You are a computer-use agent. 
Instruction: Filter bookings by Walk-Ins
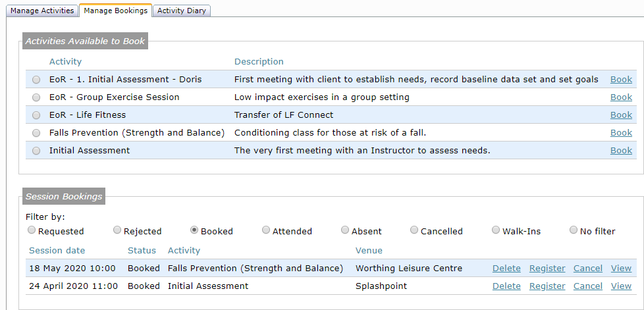pos(496,230)
